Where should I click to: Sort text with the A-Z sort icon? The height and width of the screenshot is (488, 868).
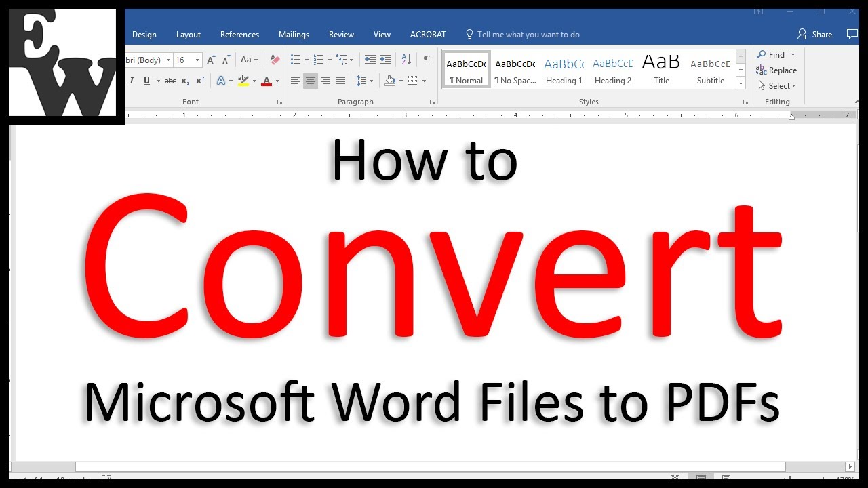pos(406,60)
